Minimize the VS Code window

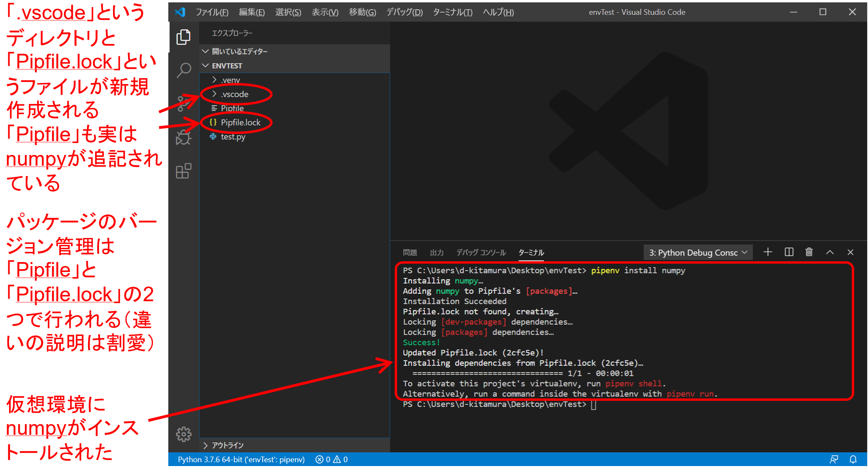(x=793, y=12)
